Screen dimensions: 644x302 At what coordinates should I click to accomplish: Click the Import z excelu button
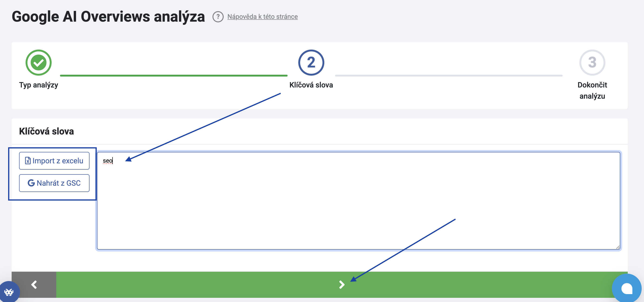click(54, 161)
